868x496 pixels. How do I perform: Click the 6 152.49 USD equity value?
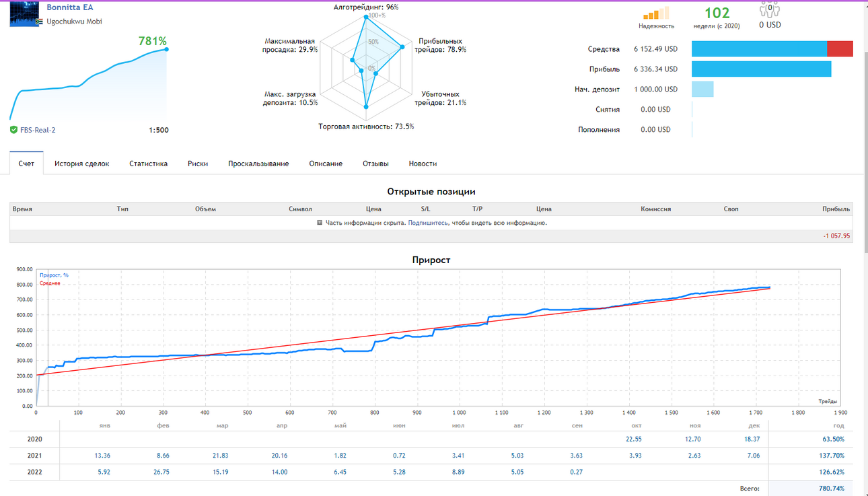[655, 49]
